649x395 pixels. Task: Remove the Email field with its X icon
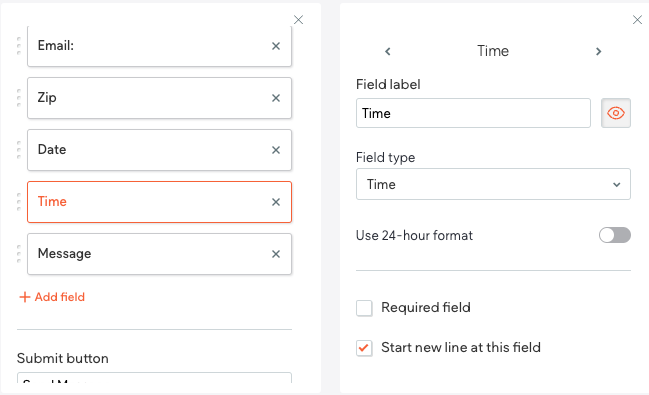pyautogui.click(x=276, y=46)
